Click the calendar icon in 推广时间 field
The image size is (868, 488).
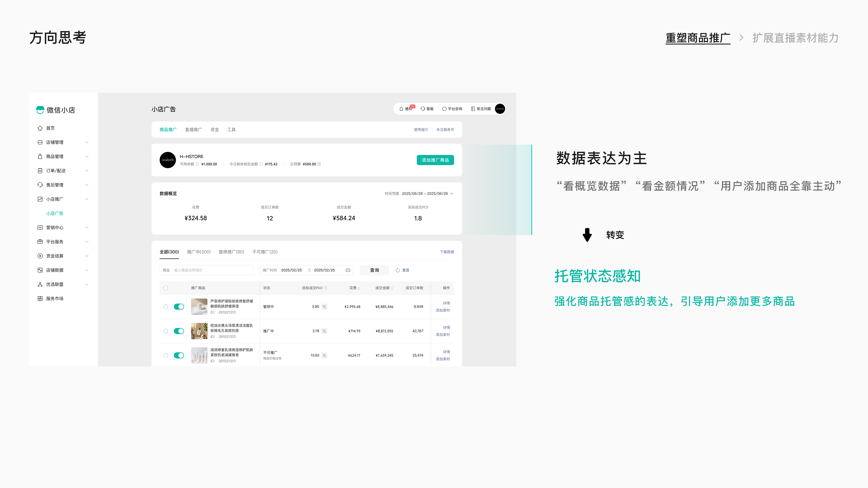click(348, 270)
